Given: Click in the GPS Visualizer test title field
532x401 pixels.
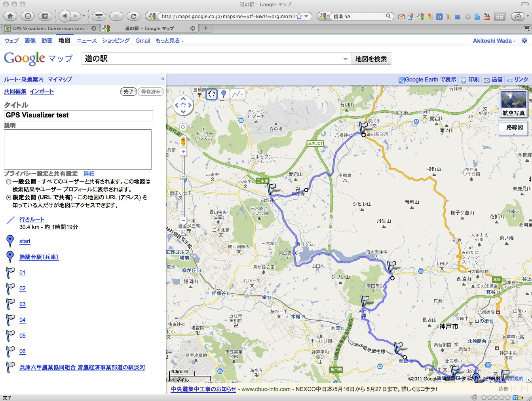Looking at the screenshot, I should (x=78, y=115).
